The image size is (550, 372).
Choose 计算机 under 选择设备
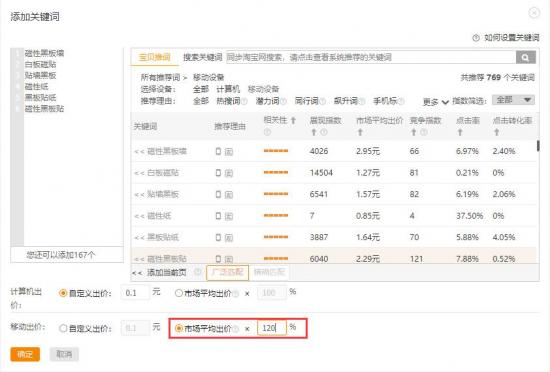point(228,89)
